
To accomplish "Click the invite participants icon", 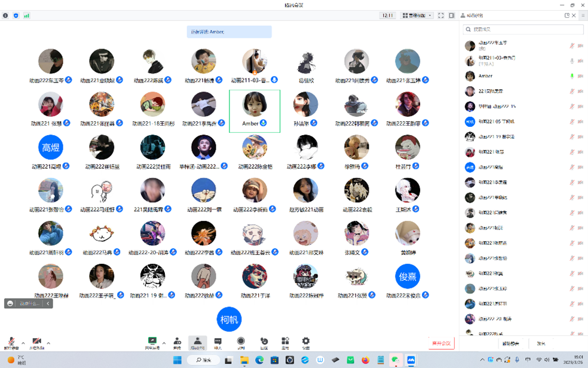I will (x=177, y=342).
